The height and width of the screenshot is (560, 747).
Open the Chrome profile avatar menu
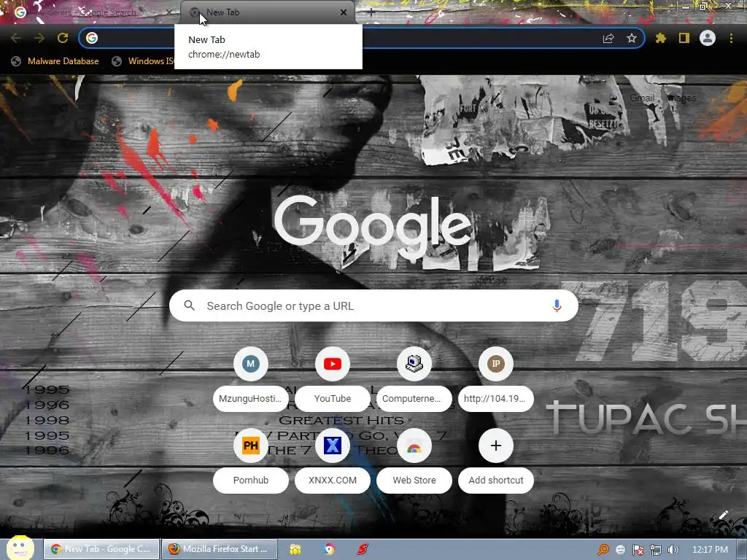click(708, 38)
